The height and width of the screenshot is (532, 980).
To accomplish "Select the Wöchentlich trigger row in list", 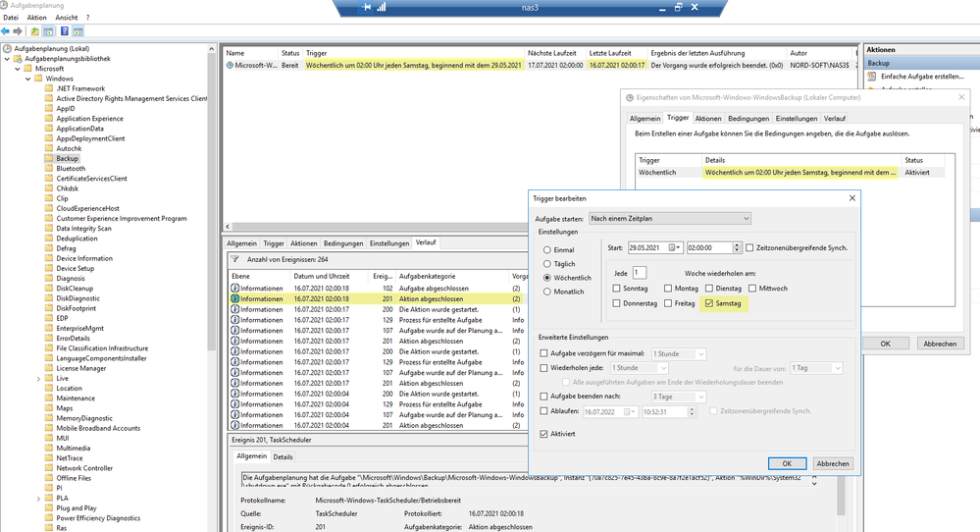I will (x=792, y=172).
